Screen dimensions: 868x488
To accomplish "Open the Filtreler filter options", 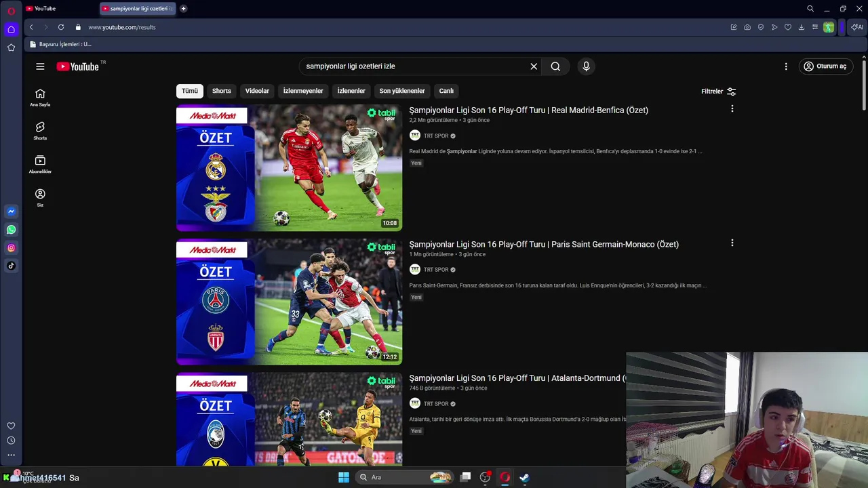I will tap(718, 91).
